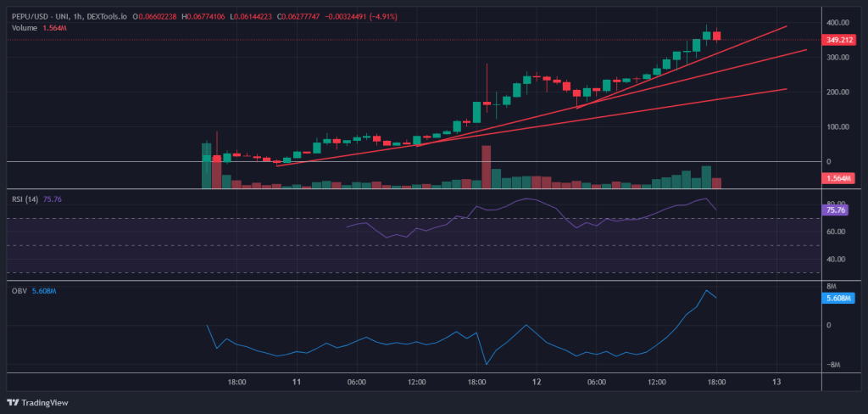Click the O0.06602238 open value
Viewport: 868px width, 414px height.
tap(154, 17)
